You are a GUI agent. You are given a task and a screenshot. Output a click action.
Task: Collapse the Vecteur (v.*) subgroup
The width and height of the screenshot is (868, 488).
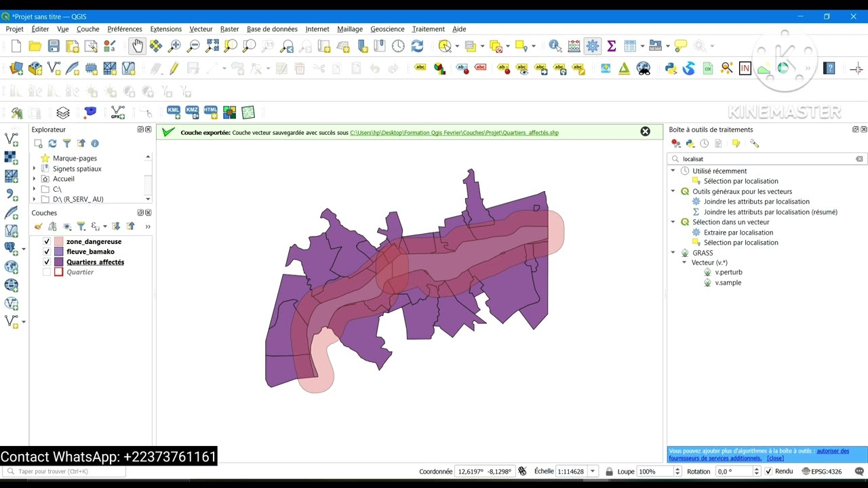pyautogui.click(x=684, y=262)
